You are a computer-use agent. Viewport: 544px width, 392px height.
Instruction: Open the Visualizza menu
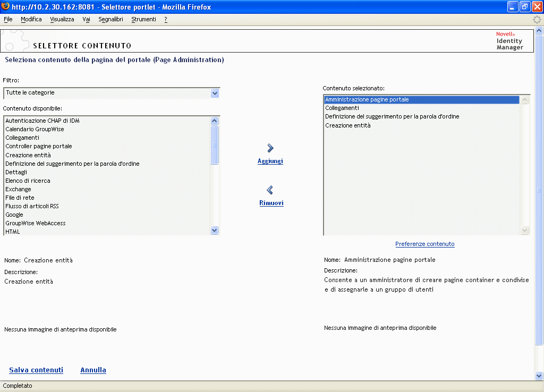click(x=62, y=19)
